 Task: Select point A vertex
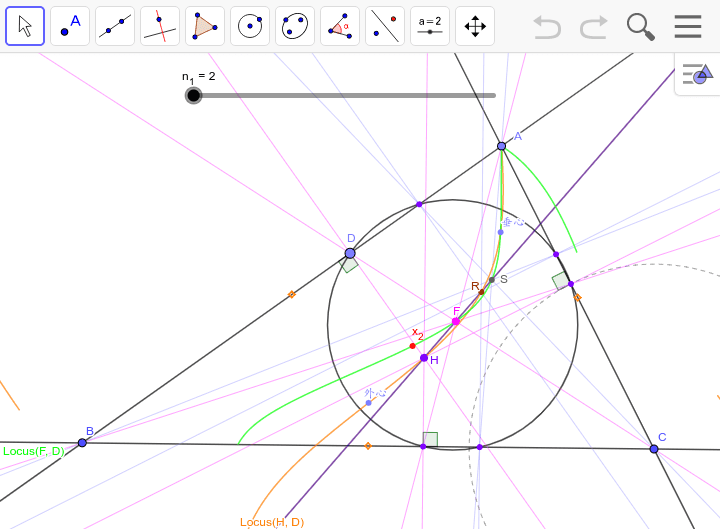coord(501,146)
